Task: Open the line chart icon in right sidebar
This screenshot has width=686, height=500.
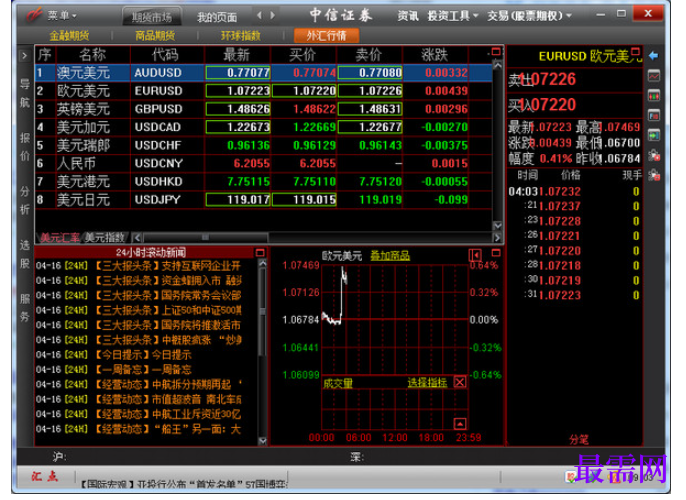Action: [654, 76]
